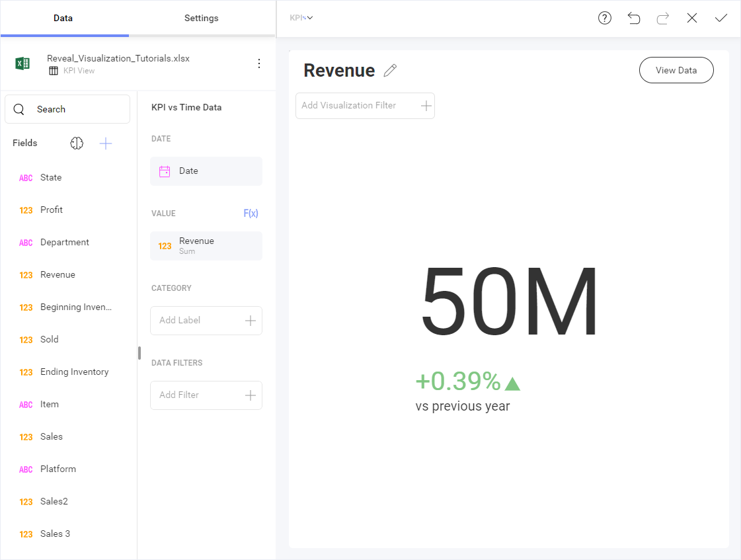Switch to the Settings tab
741x560 pixels.
coord(202,18)
